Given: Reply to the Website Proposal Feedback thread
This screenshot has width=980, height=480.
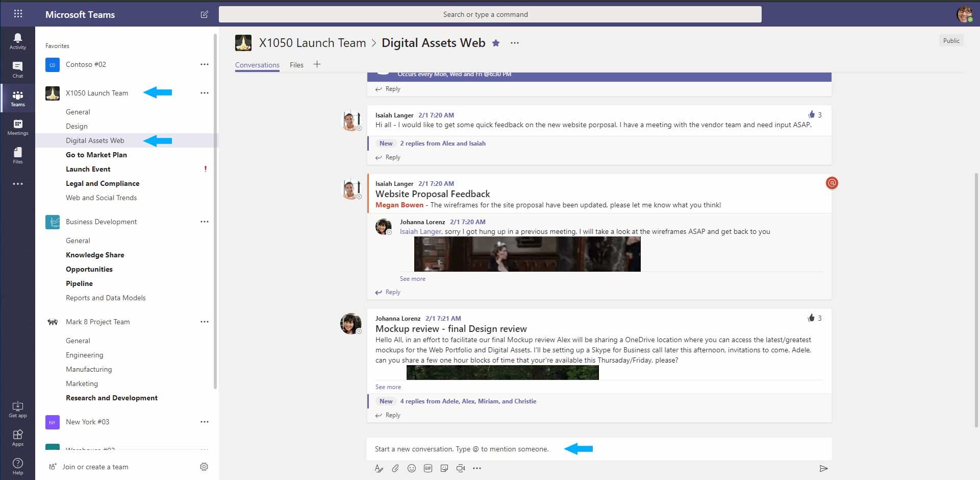Looking at the screenshot, I should coord(388,292).
